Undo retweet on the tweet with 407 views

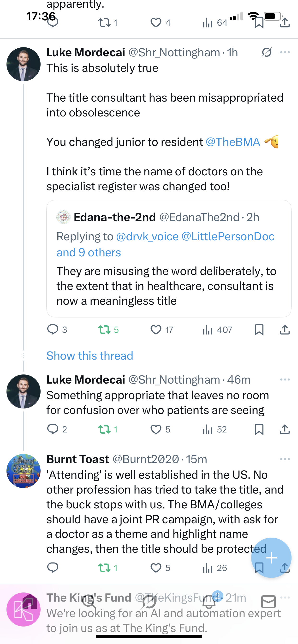(x=104, y=330)
